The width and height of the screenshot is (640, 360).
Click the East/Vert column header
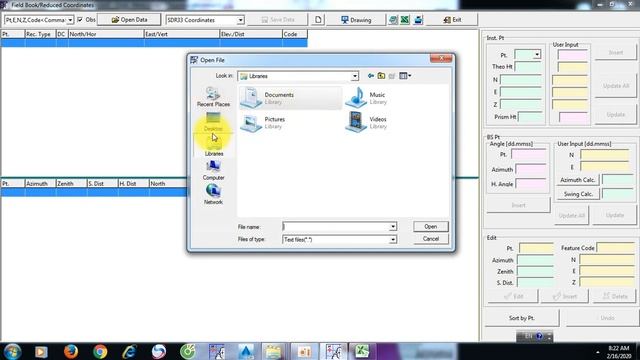182,34
